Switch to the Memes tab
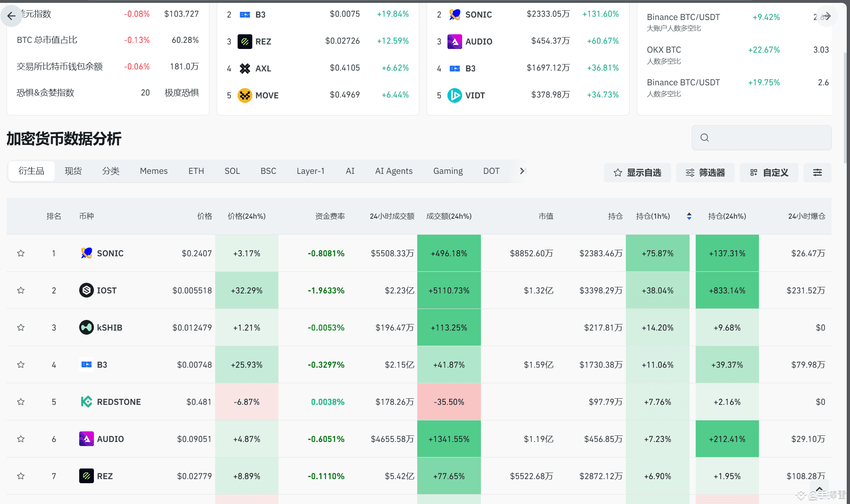Screen dimensions: 850x504 [x=154, y=171]
